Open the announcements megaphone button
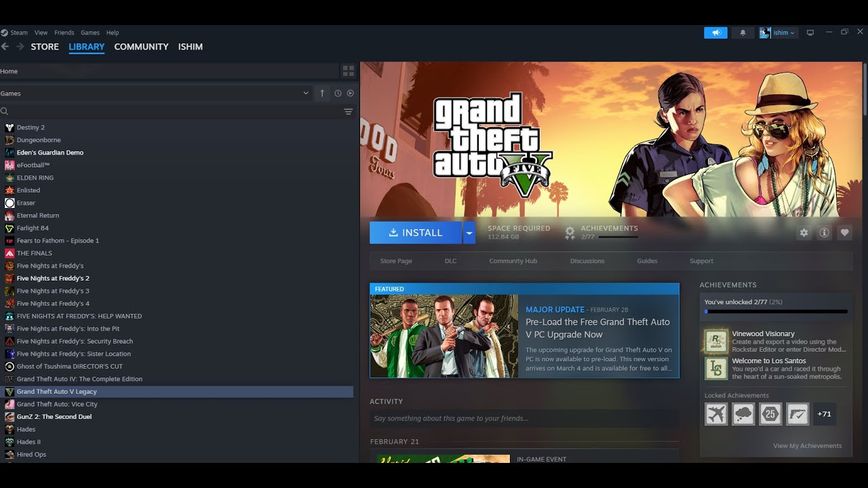This screenshot has width=868, height=488. (715, 33)
